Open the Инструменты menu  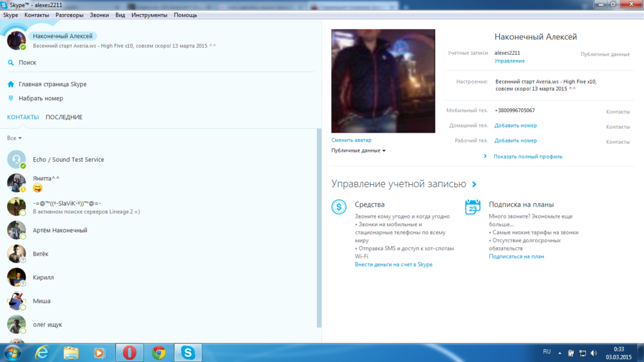pos(149,15)
